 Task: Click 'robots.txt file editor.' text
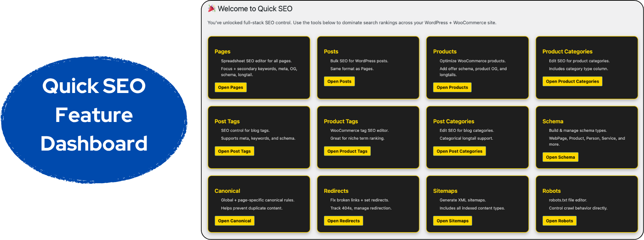[x=568, y=200]
